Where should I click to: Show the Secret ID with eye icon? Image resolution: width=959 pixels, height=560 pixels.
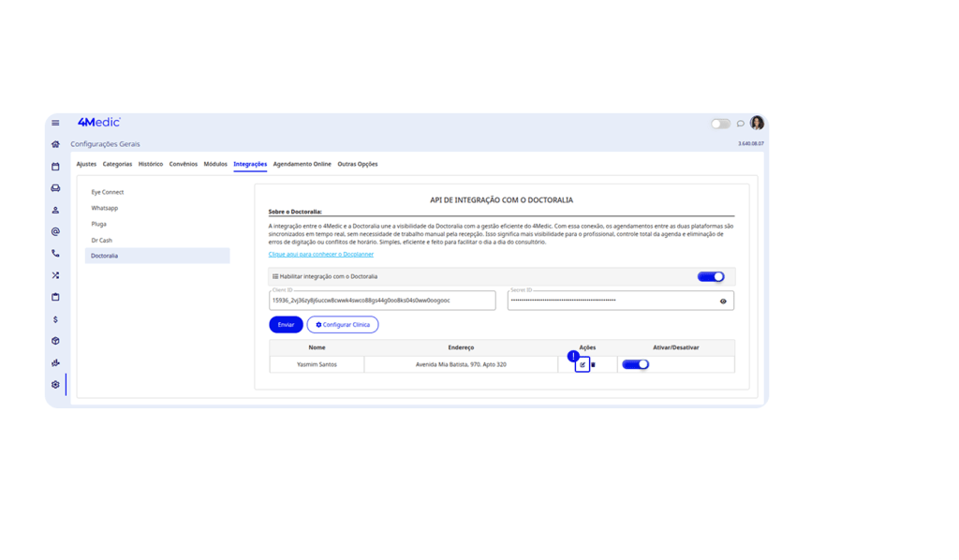tap(723, 302)
